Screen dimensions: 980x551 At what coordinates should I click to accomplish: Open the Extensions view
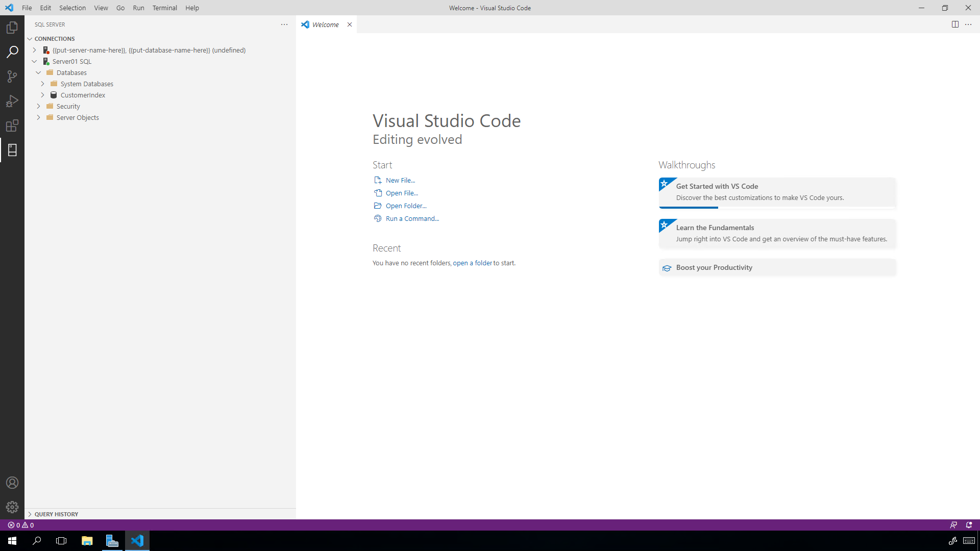pyautogui.click(x=12, y=125)
